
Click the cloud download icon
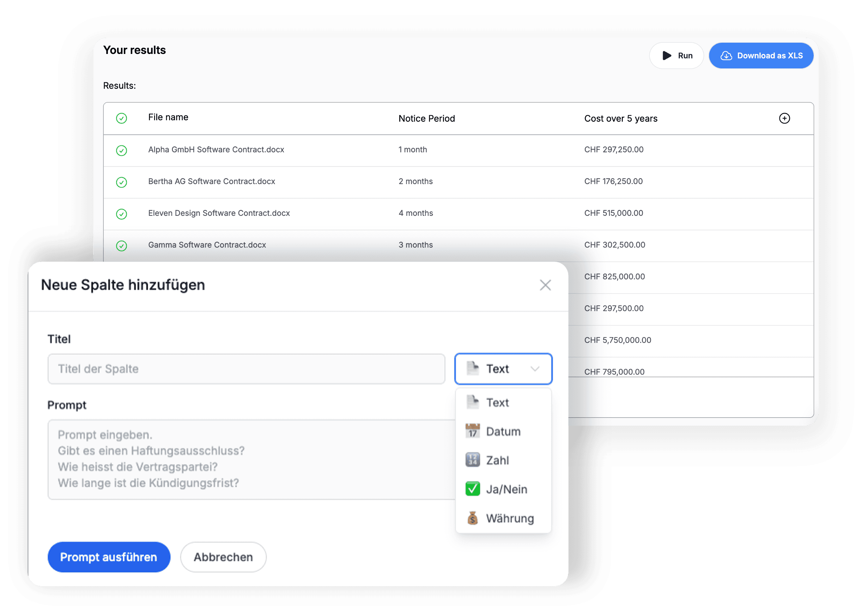(x=726, y=56)
